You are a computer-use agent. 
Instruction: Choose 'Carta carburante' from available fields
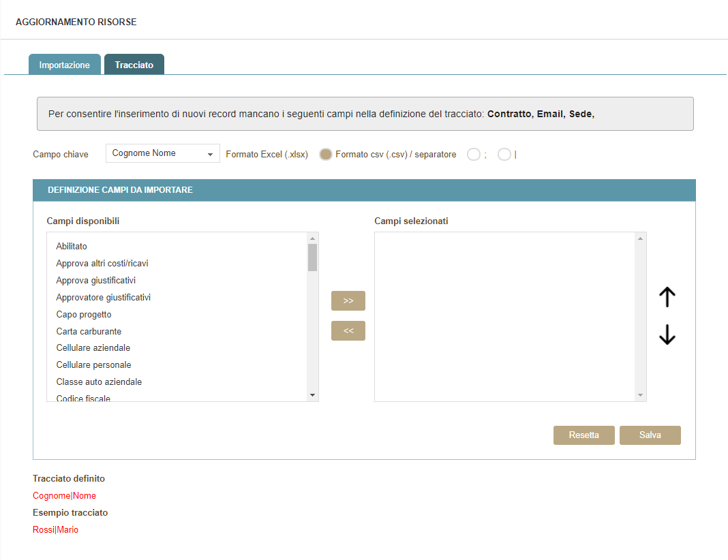[89, 332]
